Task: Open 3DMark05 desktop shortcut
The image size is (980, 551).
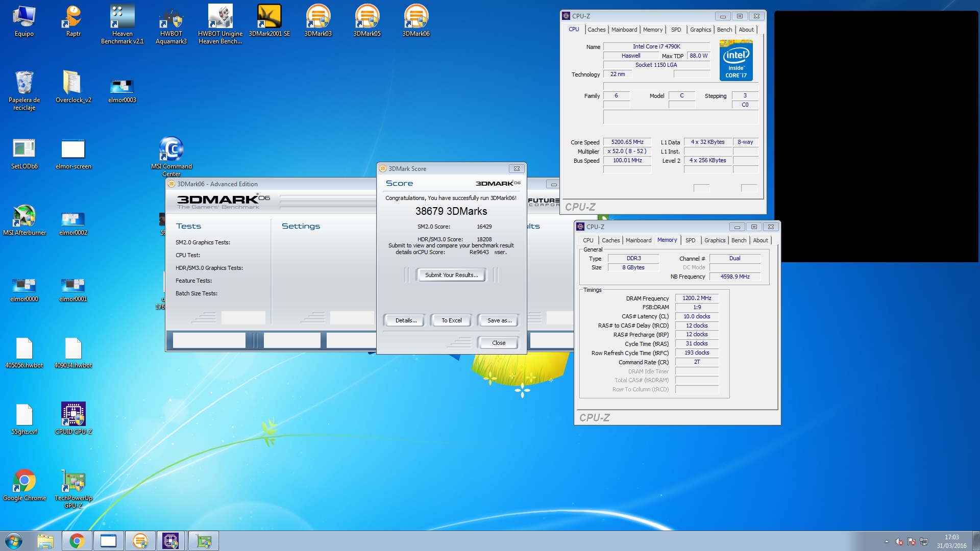Action: (367, 21)
